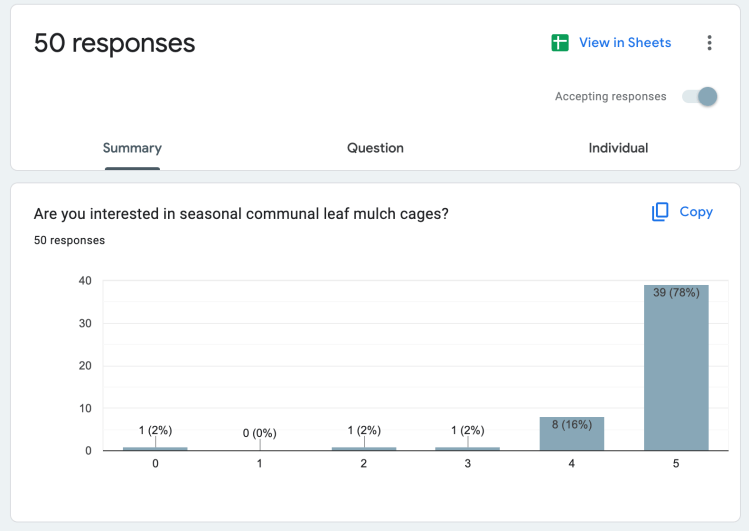749x531 pixels.
Task: Click the tallest bar for rating 5
Action: (676, 370)
